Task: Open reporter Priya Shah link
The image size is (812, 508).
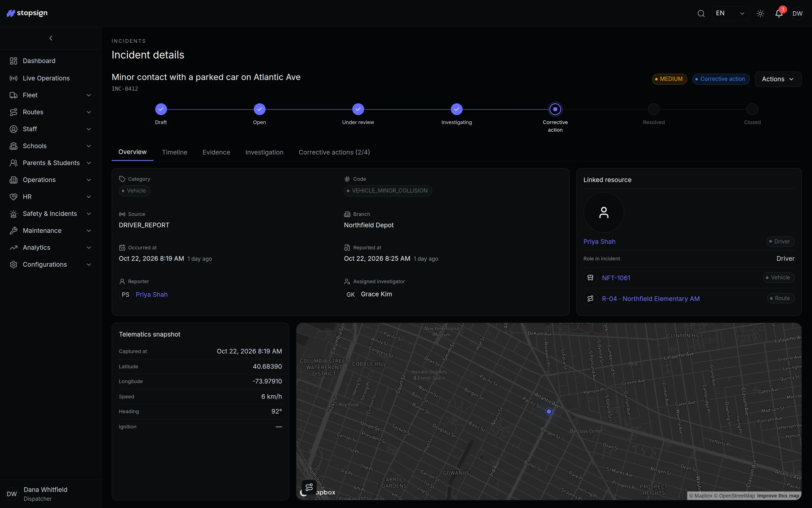Action: (x=152, y=295)
